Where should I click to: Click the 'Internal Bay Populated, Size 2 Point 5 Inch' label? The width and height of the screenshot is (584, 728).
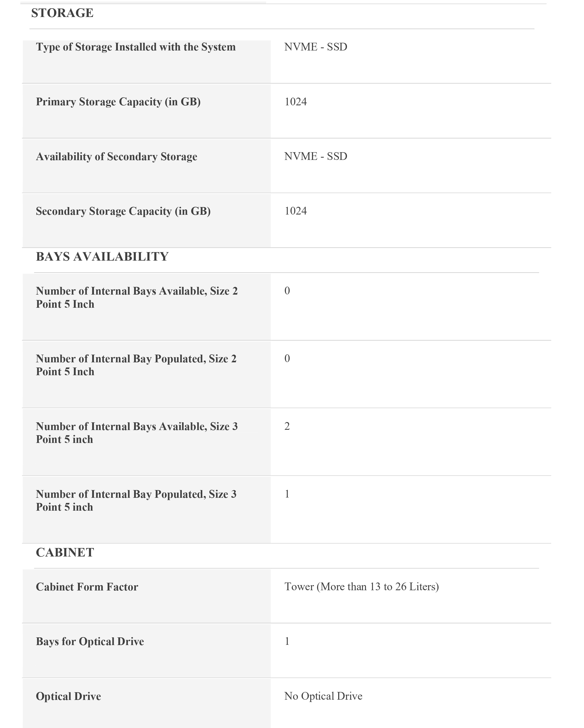(136, 365)
